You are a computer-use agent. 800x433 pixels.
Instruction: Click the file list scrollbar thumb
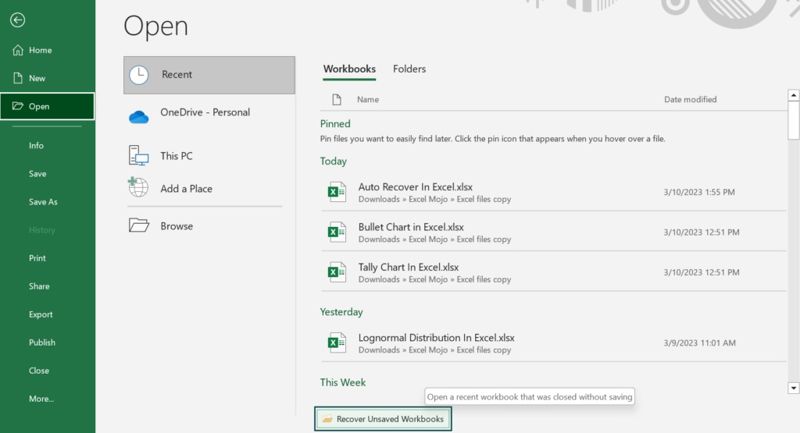[x=793, y=120]
